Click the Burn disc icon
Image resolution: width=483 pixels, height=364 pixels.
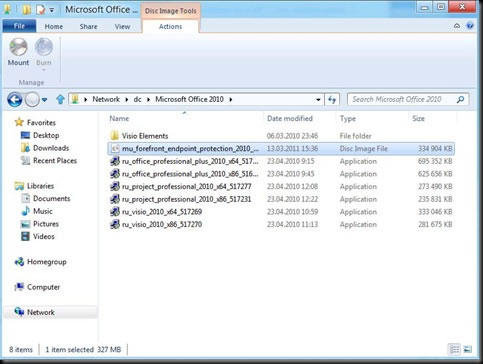click(44, 47)
